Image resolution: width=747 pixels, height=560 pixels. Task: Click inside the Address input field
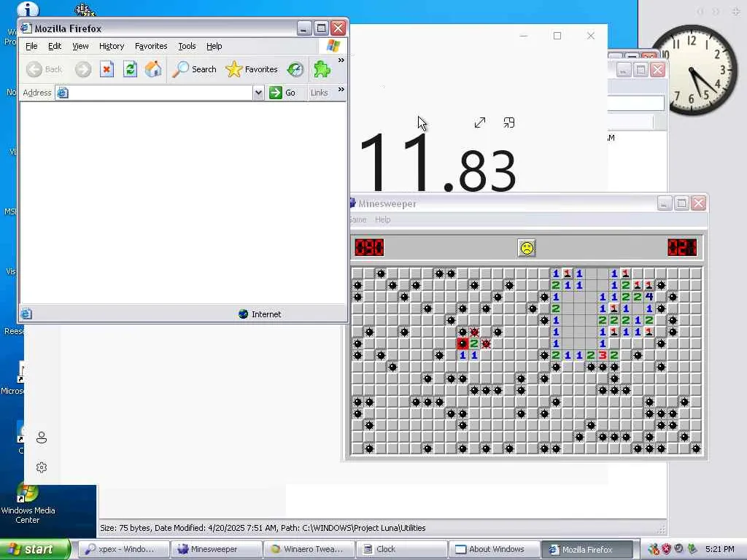click(155, 93)
